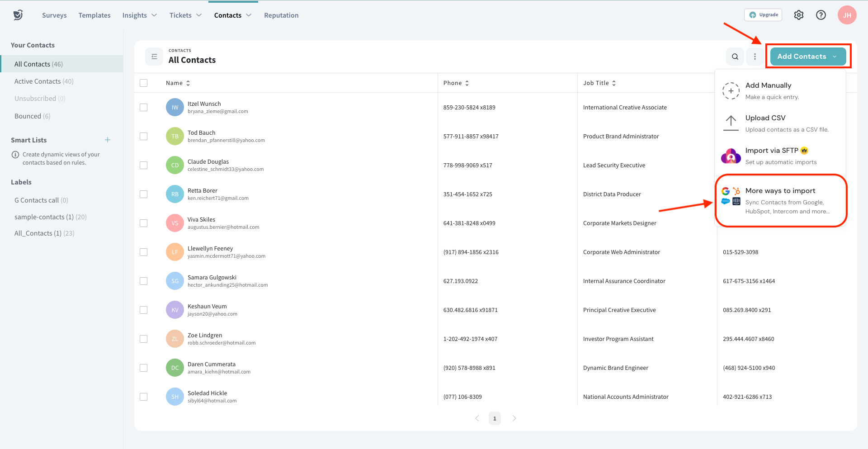868x449 pixels.
Task: Open the JH user profile avatar
Action: click(846, 15)
